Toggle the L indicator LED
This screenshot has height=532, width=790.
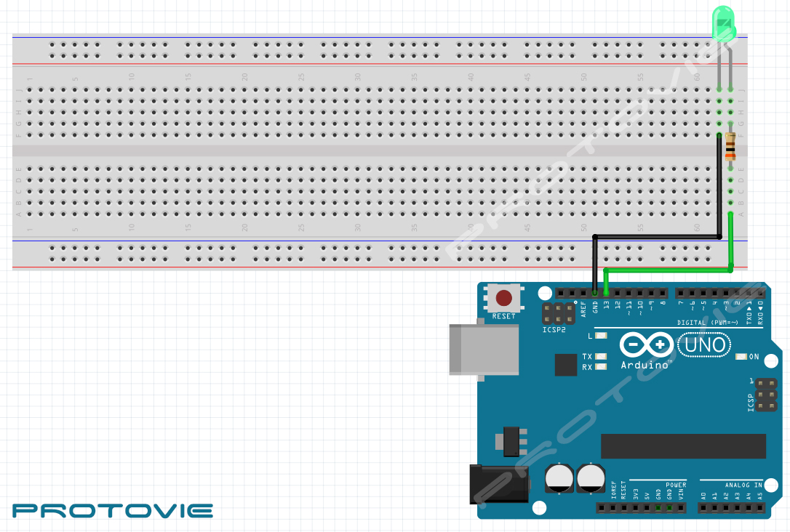601,336
